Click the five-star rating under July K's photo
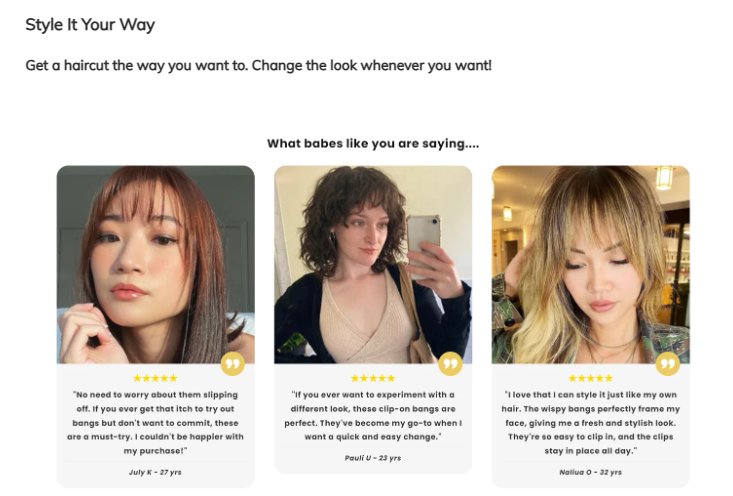The image size is (733, 496). [155, 378]
